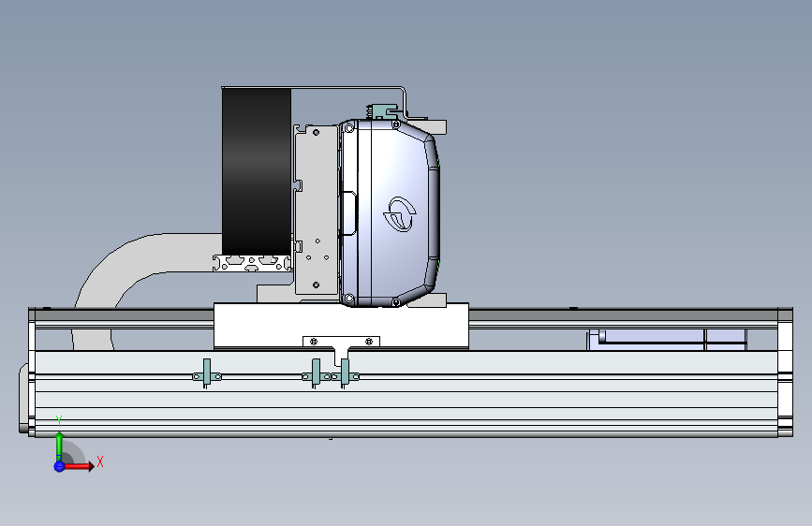Select the black cylindrical roller part

257,171
